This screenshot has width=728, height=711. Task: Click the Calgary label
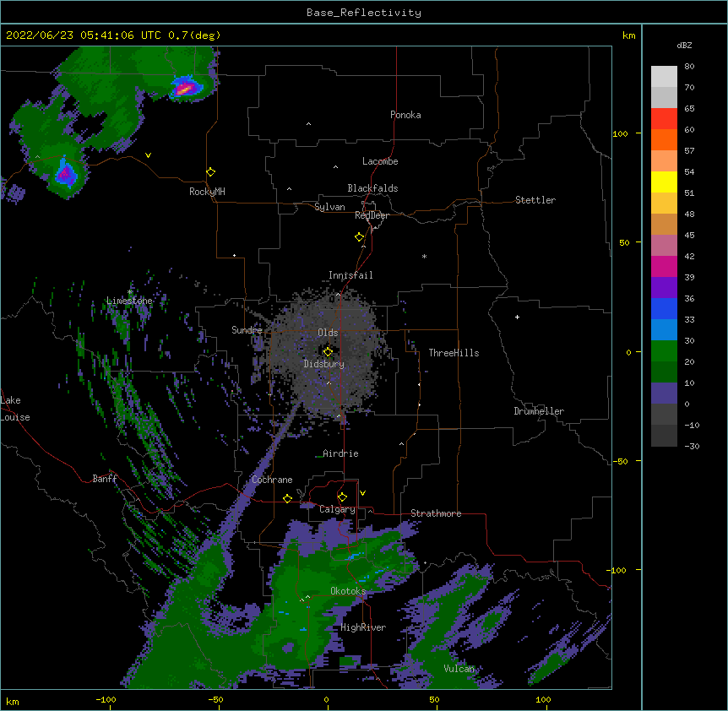click(x=337, y=509)
